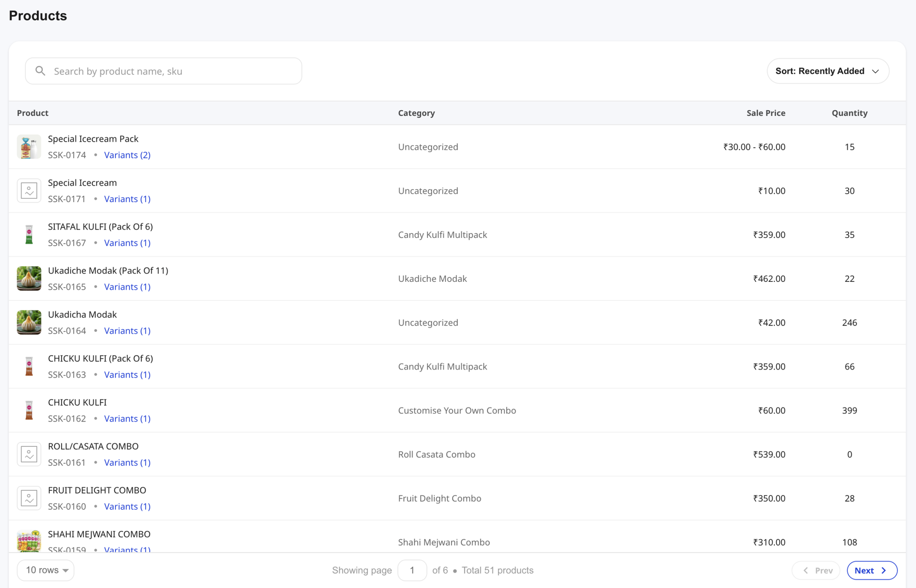Click the Product column header
This screenshot has height=588, width=916.
pyautogui.click(x=32, y=113)
